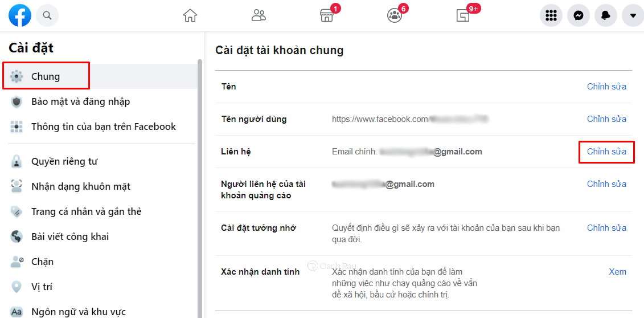This screenshot has height=318, width=644.
Task: Open Groups icon with 6 notifications
Action: tap(395, 15)
